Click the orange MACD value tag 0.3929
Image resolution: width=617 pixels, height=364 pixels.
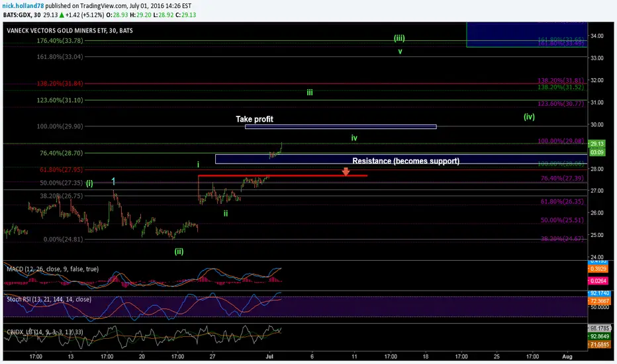pyautogui.click(x=598, y=269)
